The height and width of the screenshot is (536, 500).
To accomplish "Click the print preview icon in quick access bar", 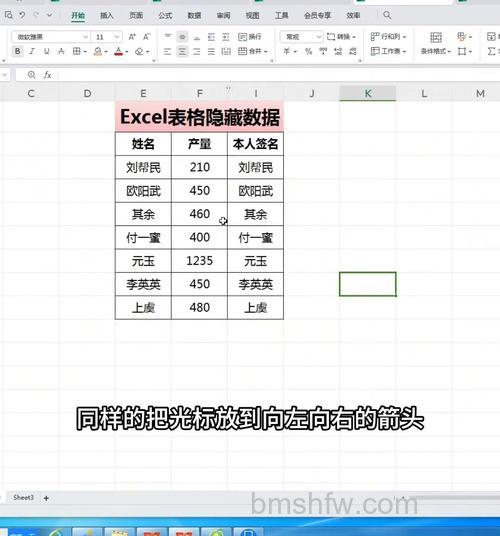I will (9, 15).
